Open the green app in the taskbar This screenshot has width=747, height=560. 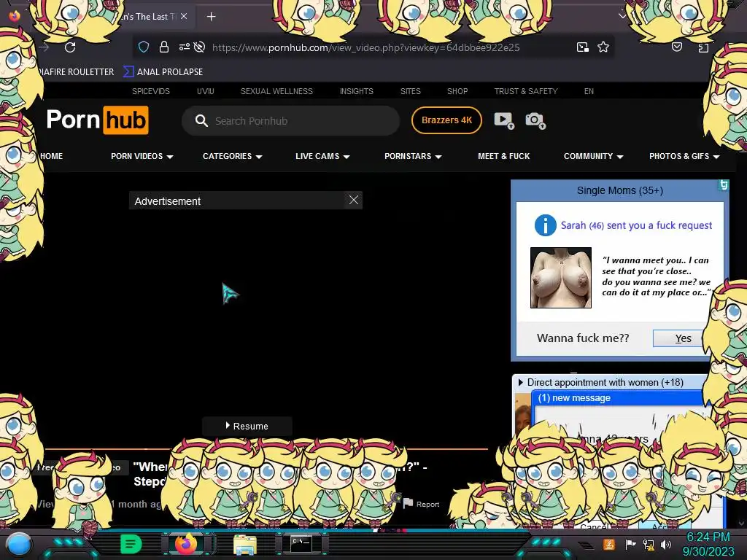coord(131,543)
